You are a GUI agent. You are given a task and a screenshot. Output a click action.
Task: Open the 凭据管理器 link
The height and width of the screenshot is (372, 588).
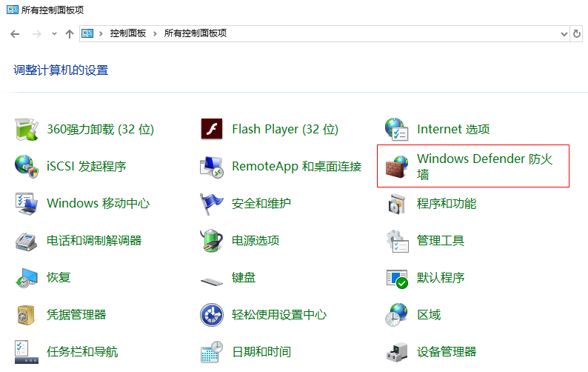coord(76,314)
